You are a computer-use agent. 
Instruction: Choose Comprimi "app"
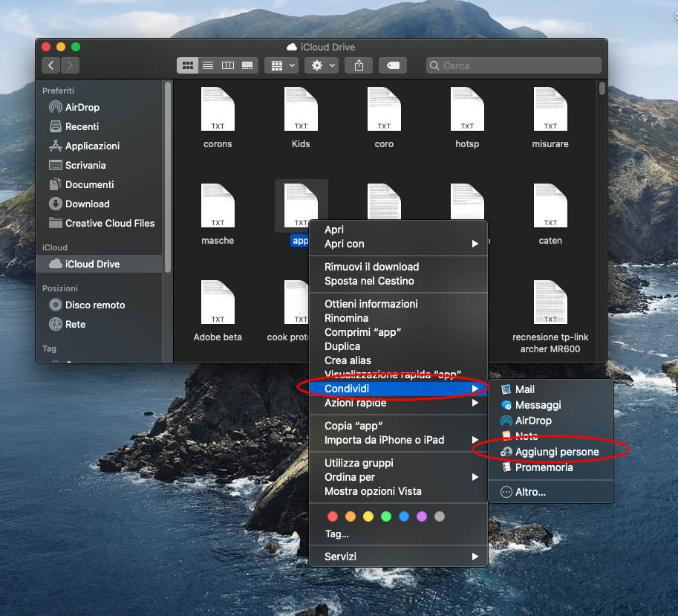pyautogui.click(x=398, y=332)
